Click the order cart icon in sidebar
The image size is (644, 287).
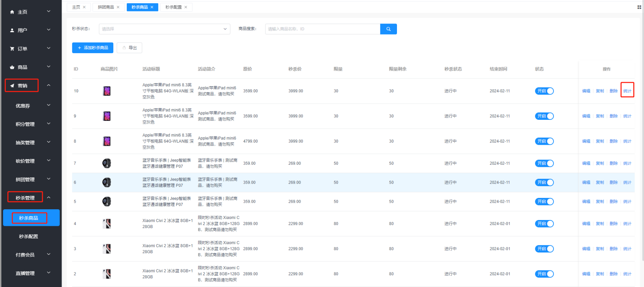[x=12, y=49]
